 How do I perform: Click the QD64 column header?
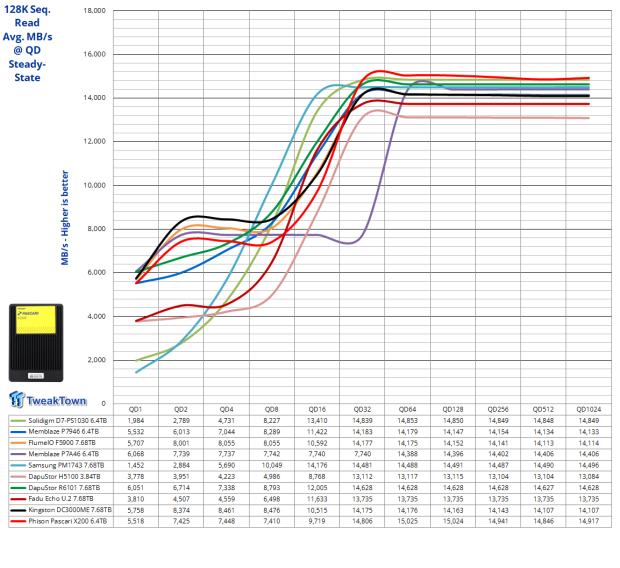(407, 409)
